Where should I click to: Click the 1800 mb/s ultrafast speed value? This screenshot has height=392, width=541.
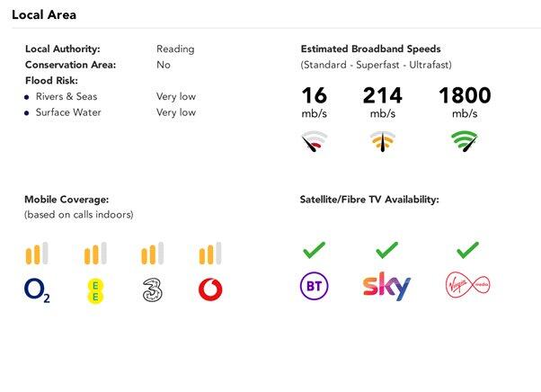(x=464, y=96)
